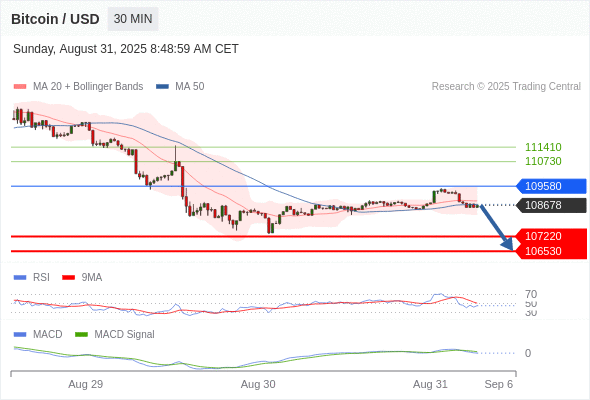Click the 109580 blue pivot label
The width and height of the screenshot is (590, 400).
point(551,186)
